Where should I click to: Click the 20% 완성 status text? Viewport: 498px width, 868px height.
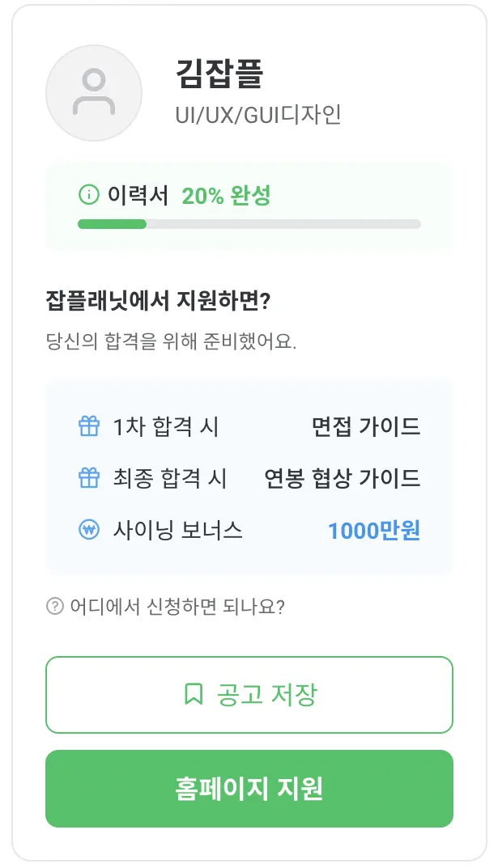click(x=226, y=195)
